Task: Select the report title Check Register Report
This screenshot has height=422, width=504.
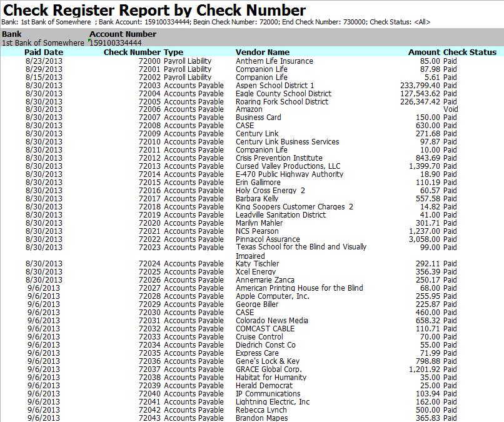Action: point(154,11)
